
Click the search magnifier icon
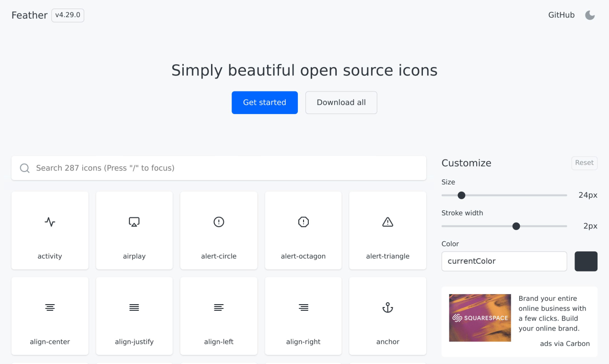click(24, 168)
